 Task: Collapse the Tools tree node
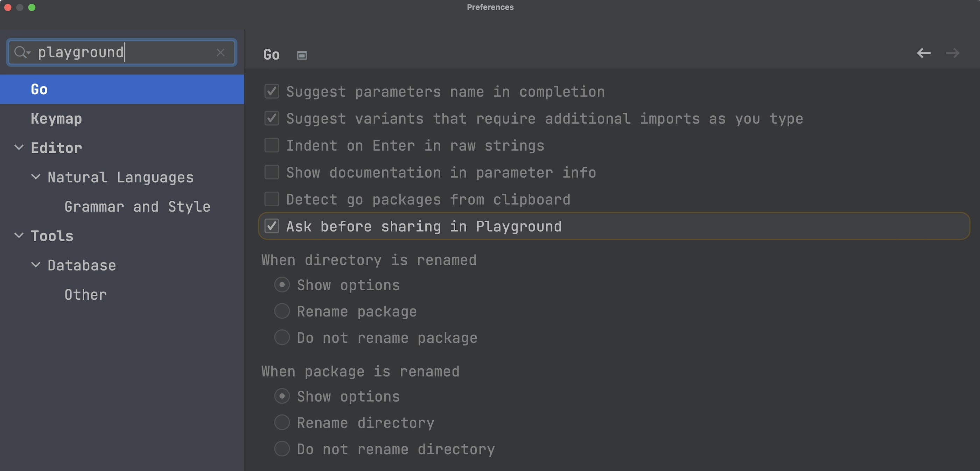[19, 236]
